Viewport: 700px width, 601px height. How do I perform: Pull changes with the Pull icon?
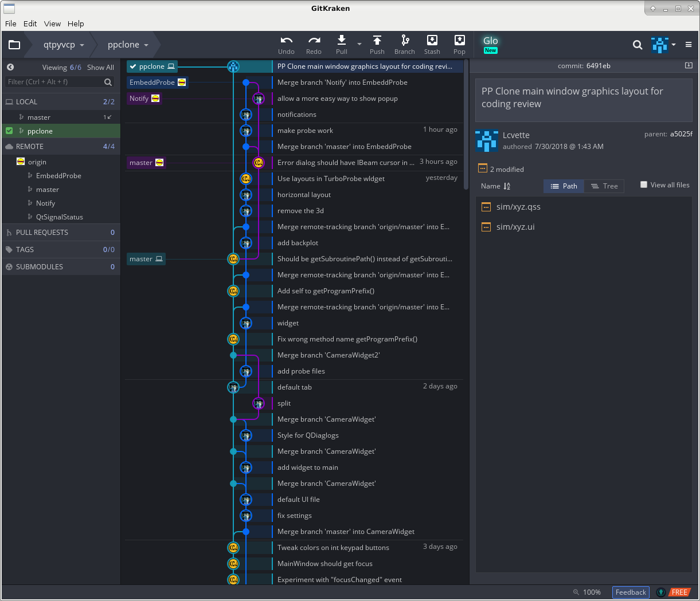tap(342, 40)
